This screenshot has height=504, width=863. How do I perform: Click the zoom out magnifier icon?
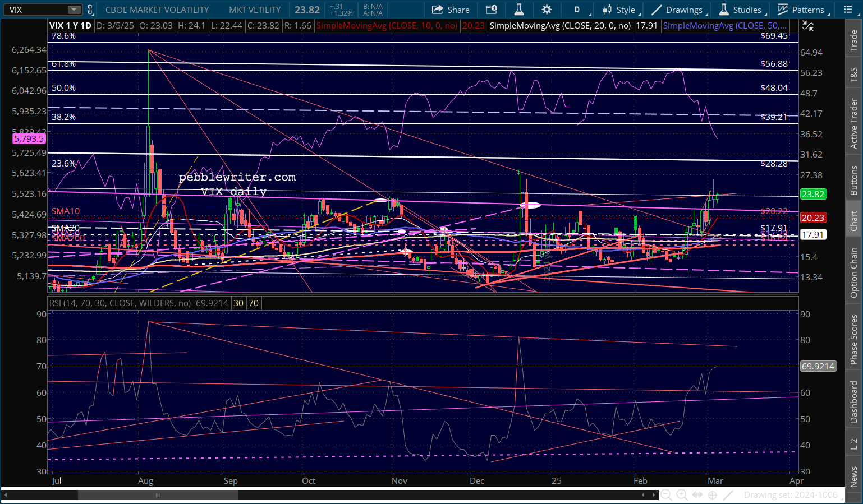(x=666, y=494)
